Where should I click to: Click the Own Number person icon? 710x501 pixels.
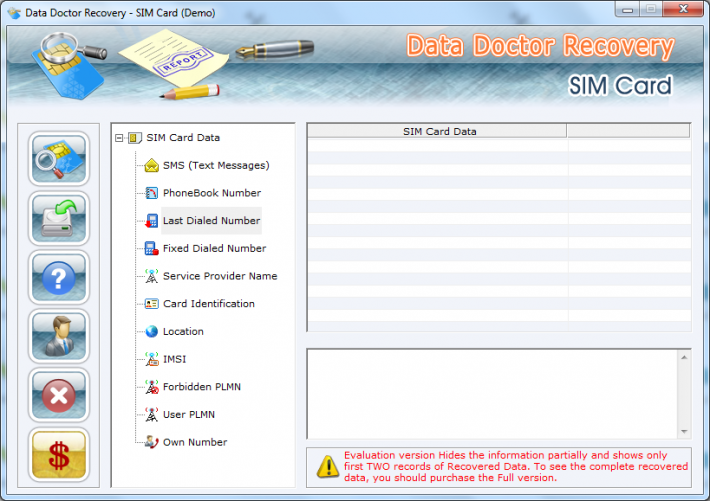coord(152,442)
